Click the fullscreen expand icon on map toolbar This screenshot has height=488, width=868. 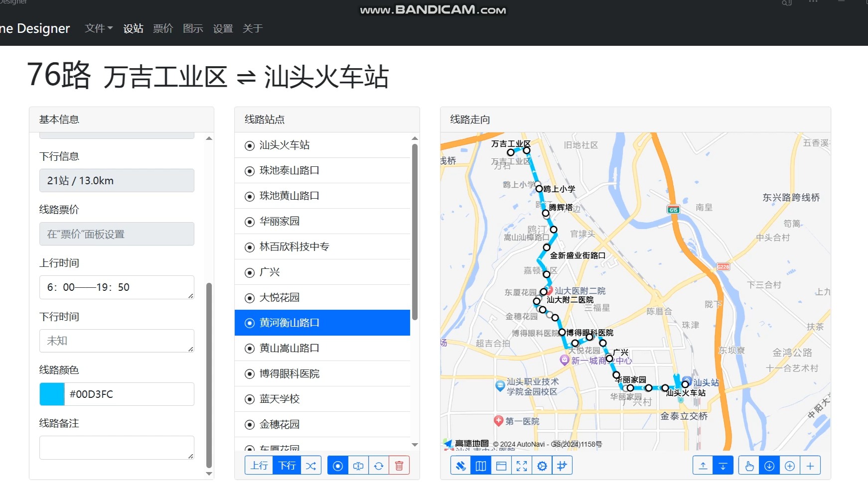[522, 465]
